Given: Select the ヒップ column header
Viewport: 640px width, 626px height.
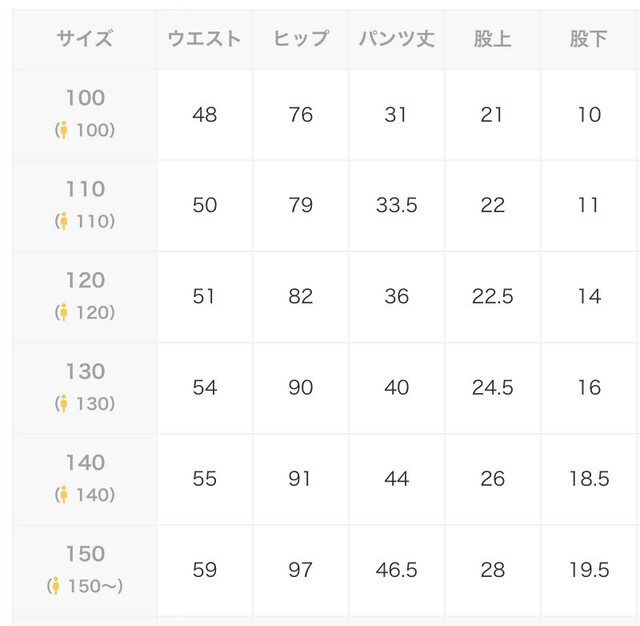Looking at the screenshot, I should [300, 40].
